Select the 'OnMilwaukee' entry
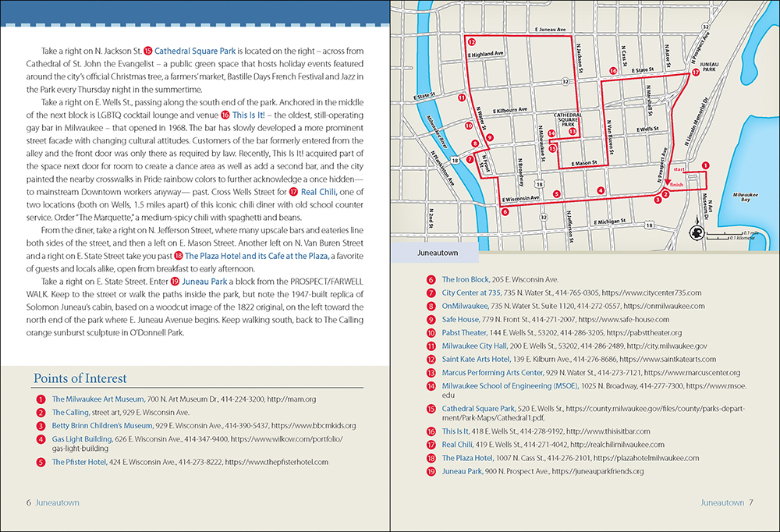 tap(465, 307)
